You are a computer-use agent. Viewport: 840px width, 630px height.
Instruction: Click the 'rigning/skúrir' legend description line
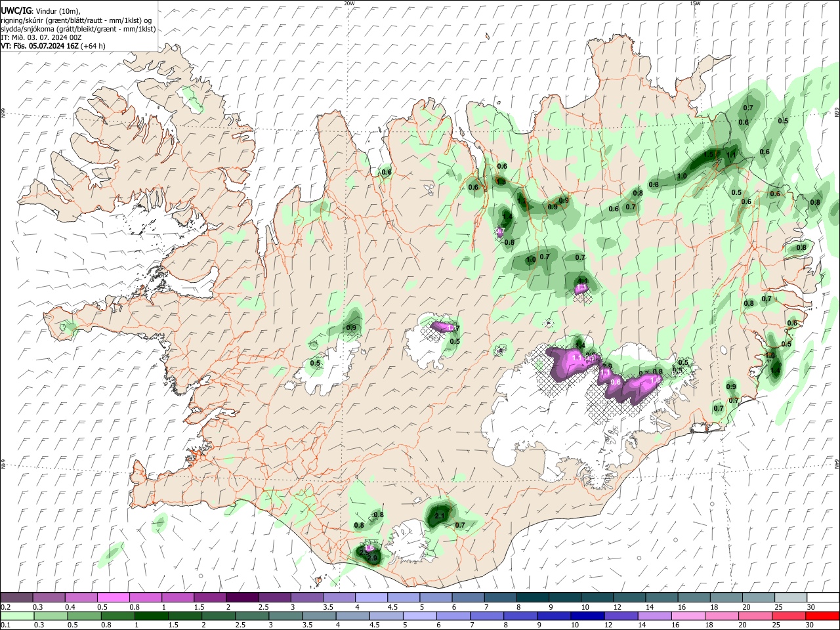77,20
